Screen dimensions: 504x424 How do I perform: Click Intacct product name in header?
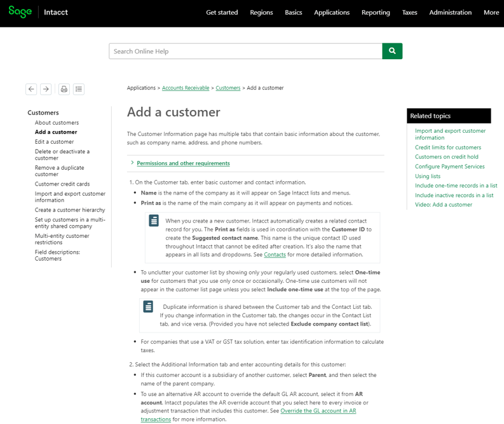coord(56,12)
